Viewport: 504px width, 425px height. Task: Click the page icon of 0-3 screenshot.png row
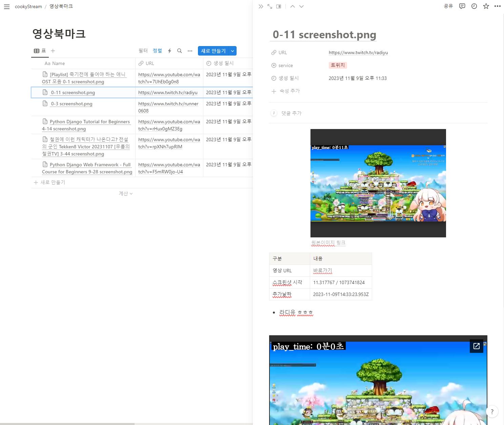[x=45, y=103]
